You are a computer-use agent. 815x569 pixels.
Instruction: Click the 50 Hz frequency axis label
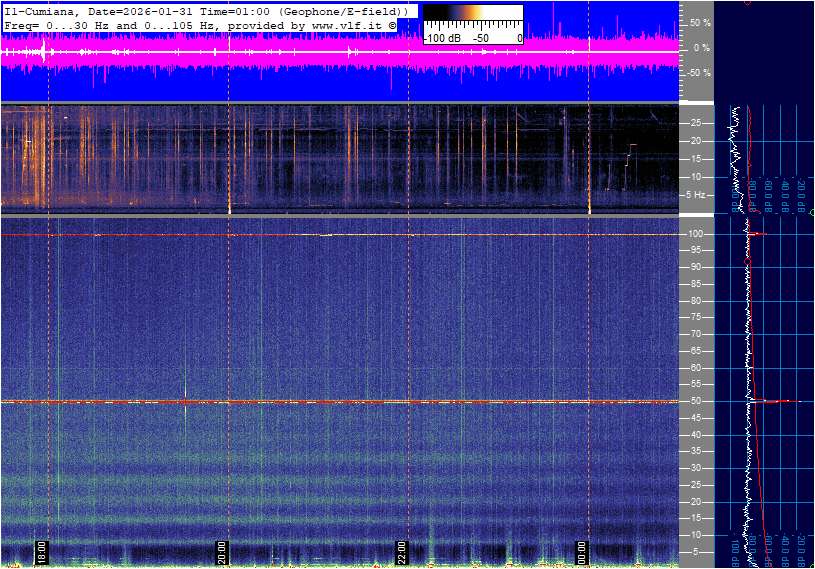click(696, 402)
